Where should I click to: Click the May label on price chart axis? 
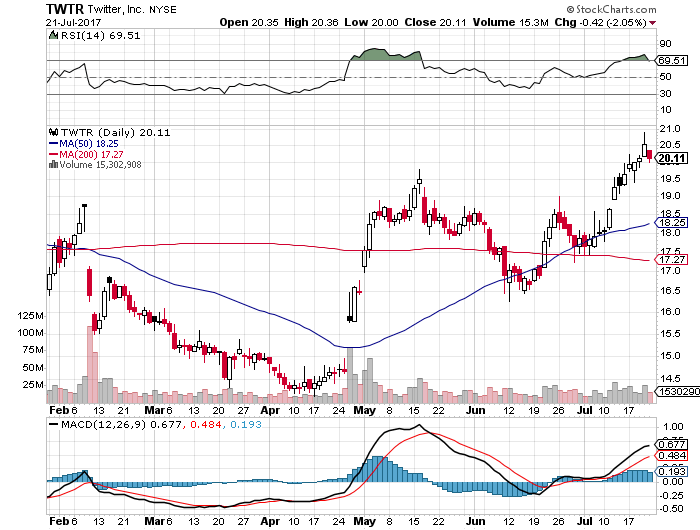pyautogui.click(x=364, y=410)
